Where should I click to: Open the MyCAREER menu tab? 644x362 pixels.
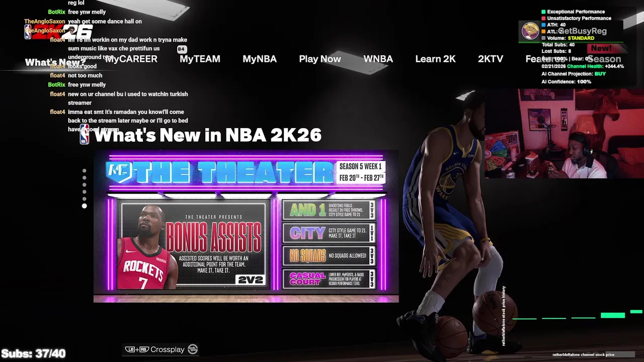(x=131, y=59)
